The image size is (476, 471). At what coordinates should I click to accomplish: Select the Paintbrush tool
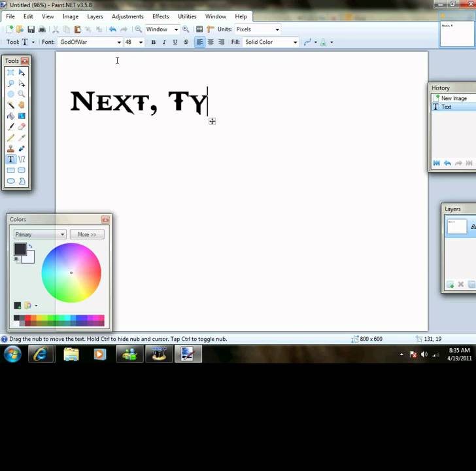(10, 127)
